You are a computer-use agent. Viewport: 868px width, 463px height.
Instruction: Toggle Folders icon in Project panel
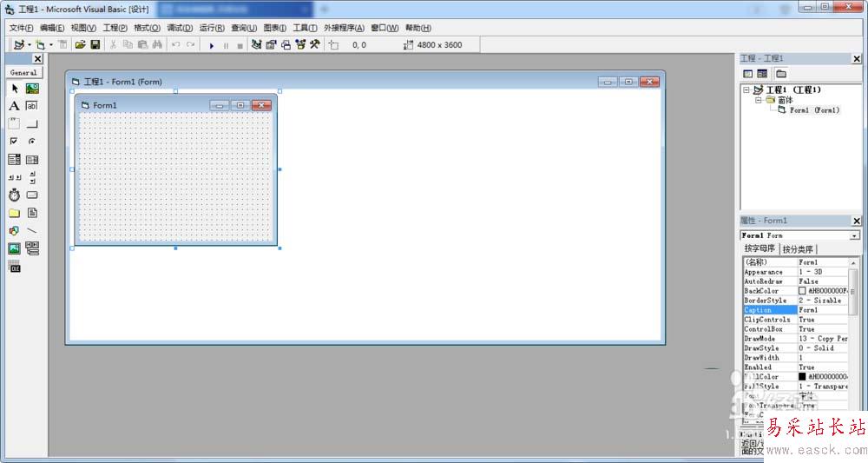click(780, 74)
